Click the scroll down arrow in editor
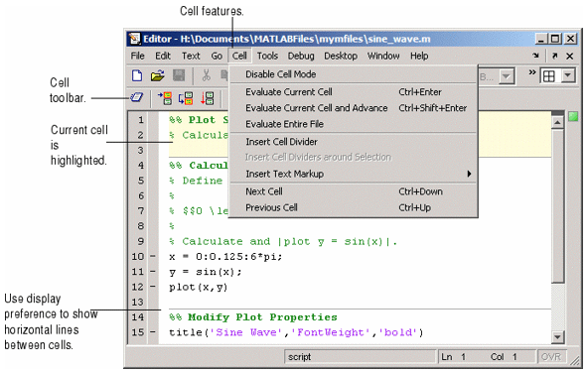This screenshot has width=588, height=372. pos(557,337)
